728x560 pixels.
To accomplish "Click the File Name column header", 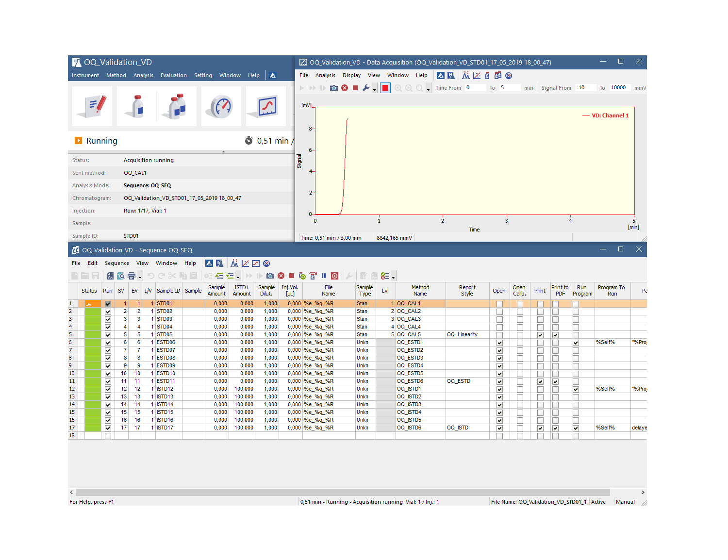I will tap(329, 291).
